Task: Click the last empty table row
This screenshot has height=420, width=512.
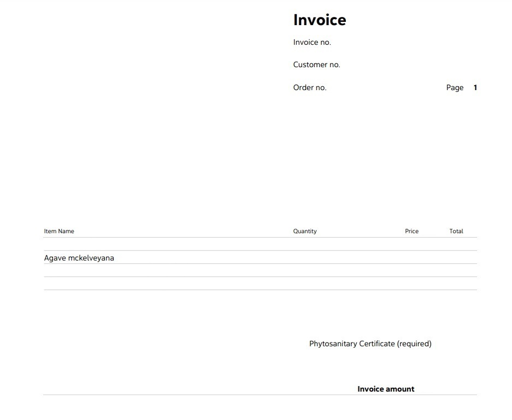Action: [260, 283]
